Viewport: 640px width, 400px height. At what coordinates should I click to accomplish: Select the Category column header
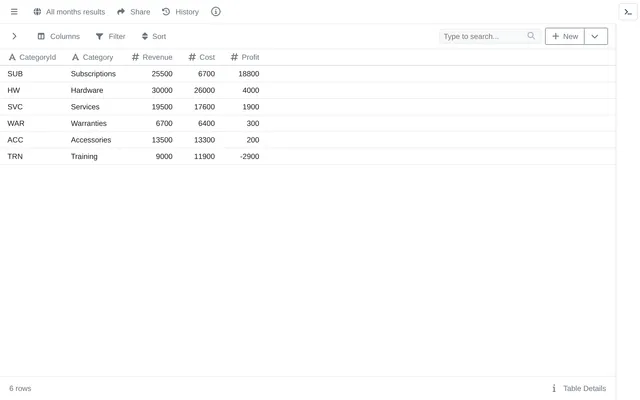tap(98, 57)
